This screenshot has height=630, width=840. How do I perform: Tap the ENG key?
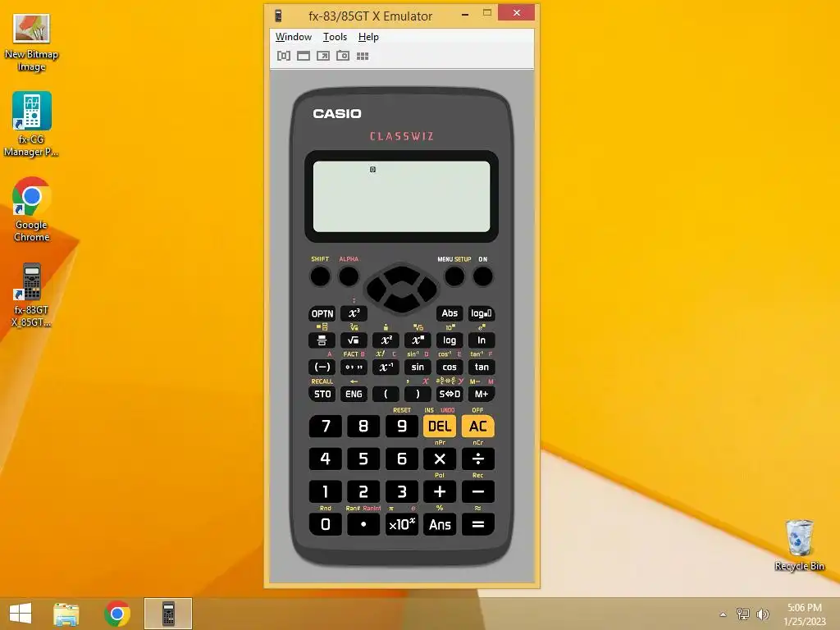[354, 394]
